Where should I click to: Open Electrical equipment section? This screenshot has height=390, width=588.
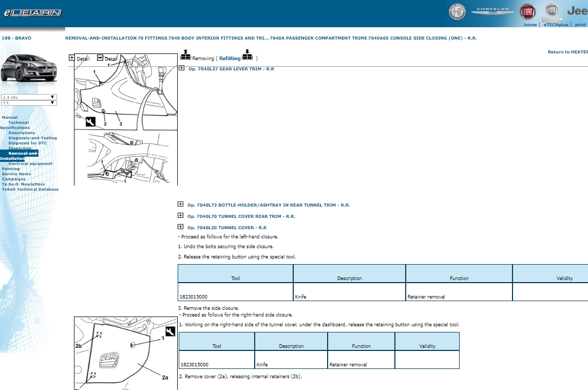click(30, 164)
